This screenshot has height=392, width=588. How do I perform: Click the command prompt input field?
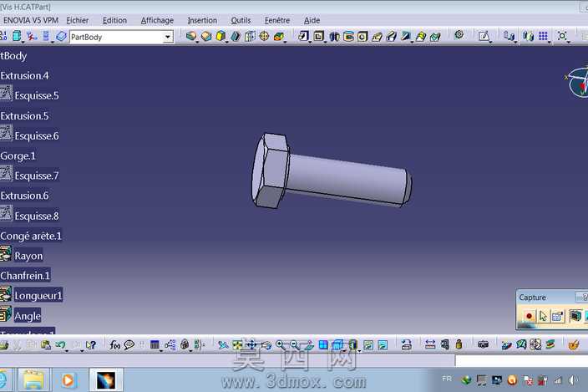click(x=521, y=361)
